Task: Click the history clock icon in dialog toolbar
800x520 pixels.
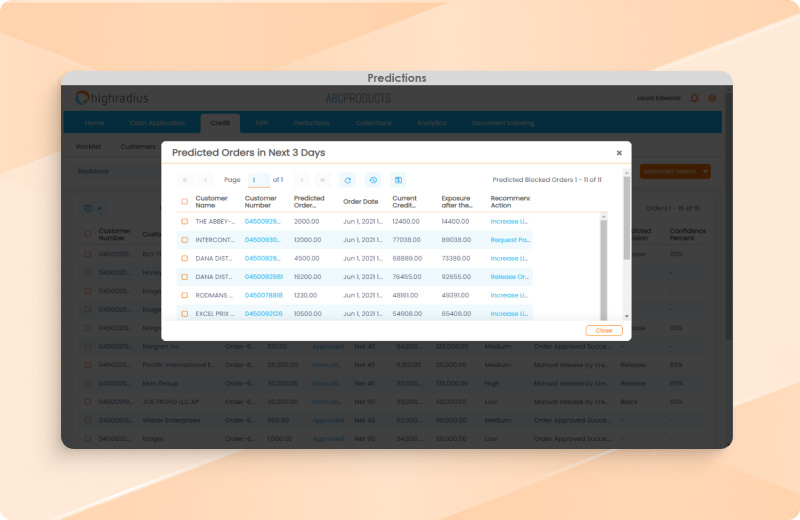Action: 373,180
